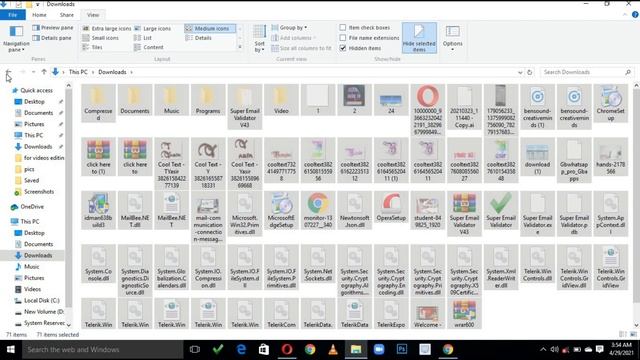Select Super Email Validator V43 folder
The width and height of the screenshot is (640, 360).
(244, 107)
